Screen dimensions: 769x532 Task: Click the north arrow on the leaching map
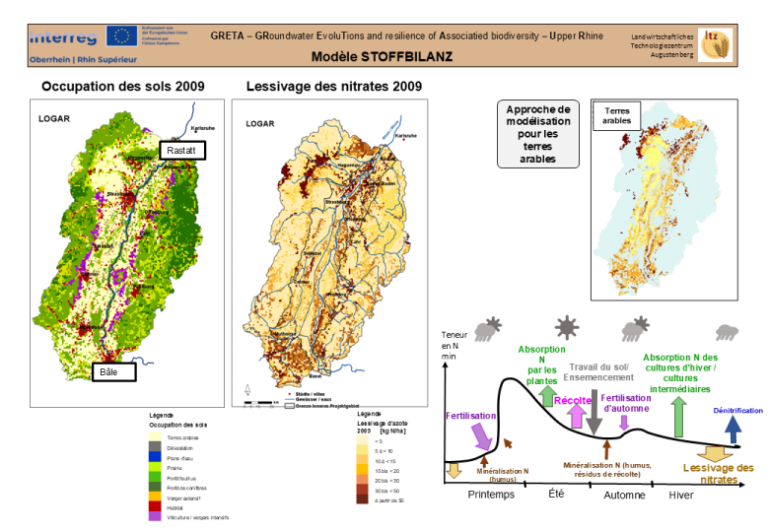pos(247,390)
